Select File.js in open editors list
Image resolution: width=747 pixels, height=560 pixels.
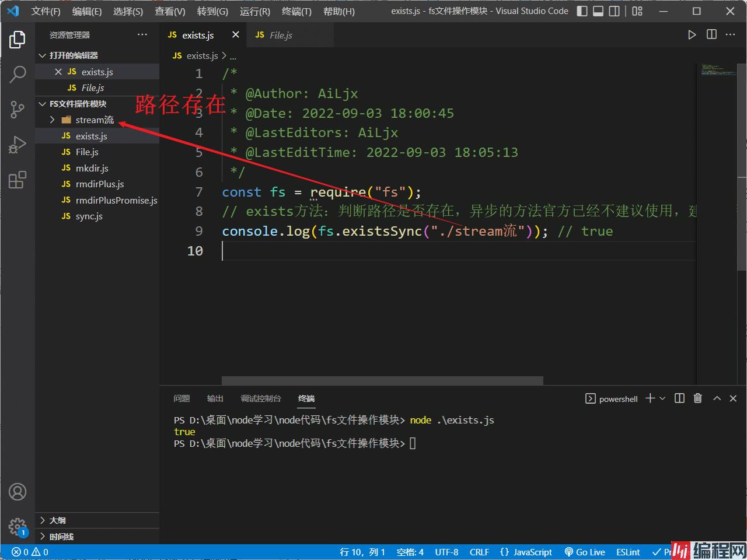(97, 87)
